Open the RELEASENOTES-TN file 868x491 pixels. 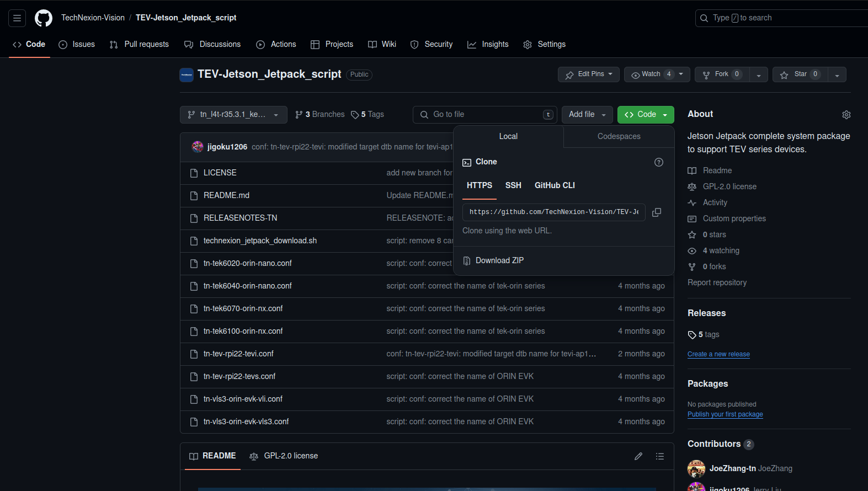coord(240,218)
